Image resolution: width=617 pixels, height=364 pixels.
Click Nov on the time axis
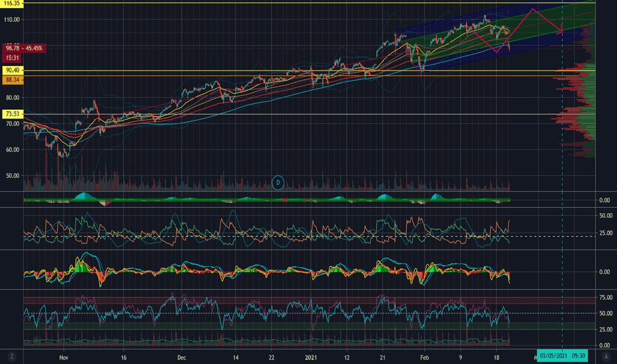pyautogui.click(x=64, y=357)
